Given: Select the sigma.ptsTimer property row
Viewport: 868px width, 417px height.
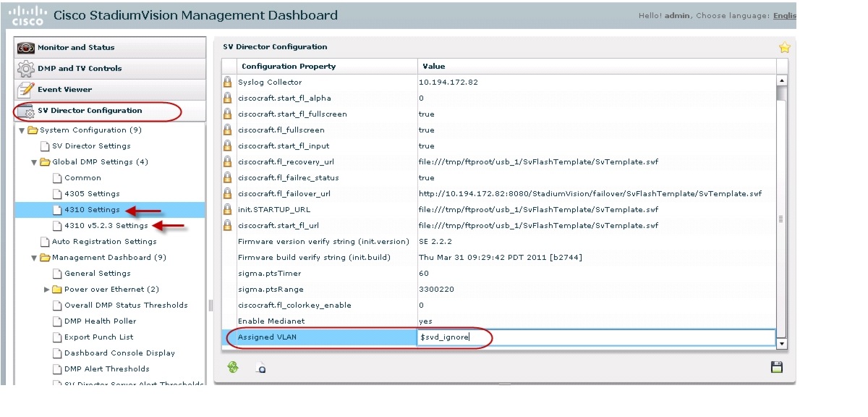Looking at the screenshot, I should [499, 274].
